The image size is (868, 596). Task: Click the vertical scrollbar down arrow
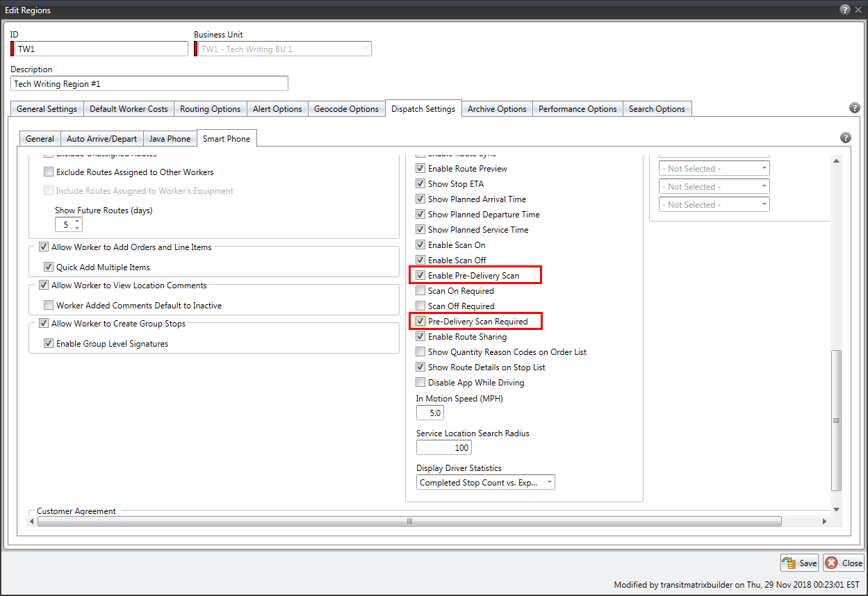pyautogui.click(x=836, y=509)
